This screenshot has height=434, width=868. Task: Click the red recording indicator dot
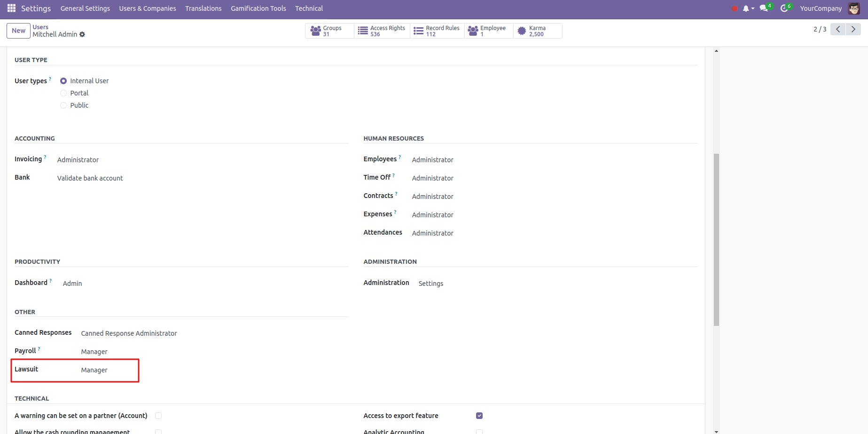coord(735,8)
